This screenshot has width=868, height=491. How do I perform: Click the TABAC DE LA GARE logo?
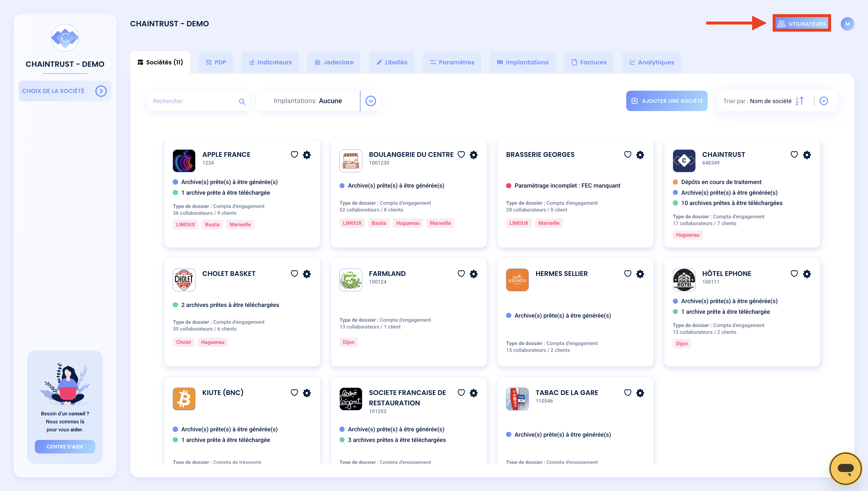[x=517, y=399]
